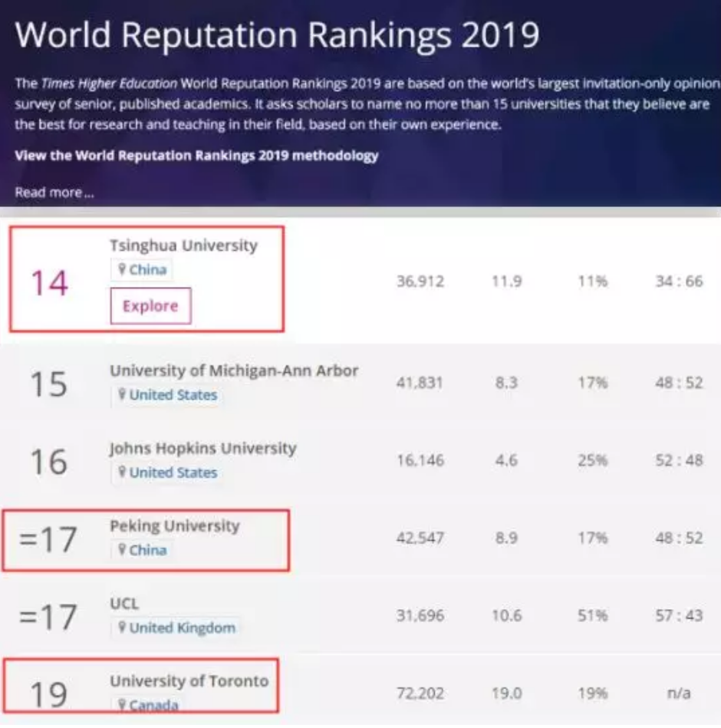
Task: Click the UCL university name
Action: click(x=124, y=603)
